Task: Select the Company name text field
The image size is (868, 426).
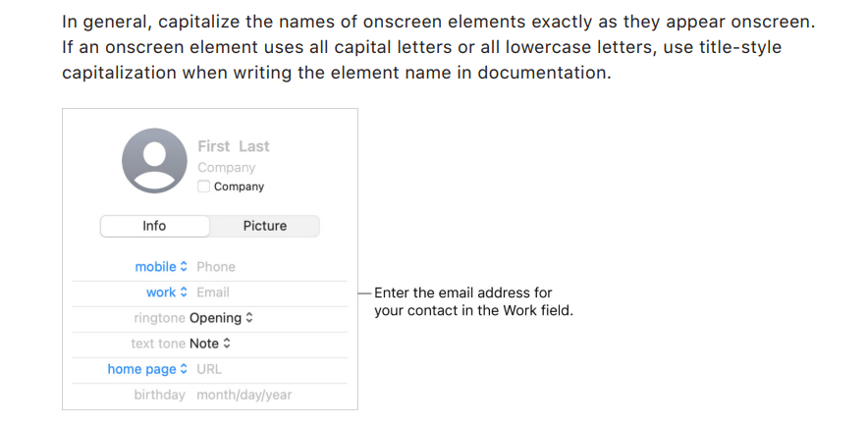Action: pyautogui.click(x=226, y=168)
